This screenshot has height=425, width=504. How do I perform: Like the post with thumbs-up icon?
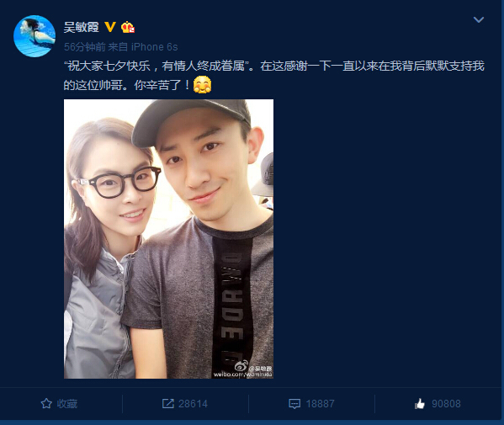420,403
